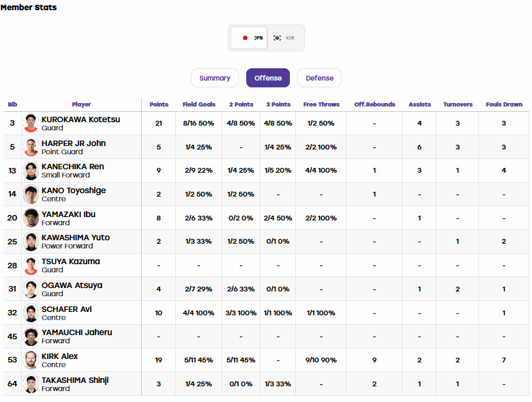Click the Off.Rebounds column header
This screenshot has height=402, width=532.
click(x=374, y=104)
